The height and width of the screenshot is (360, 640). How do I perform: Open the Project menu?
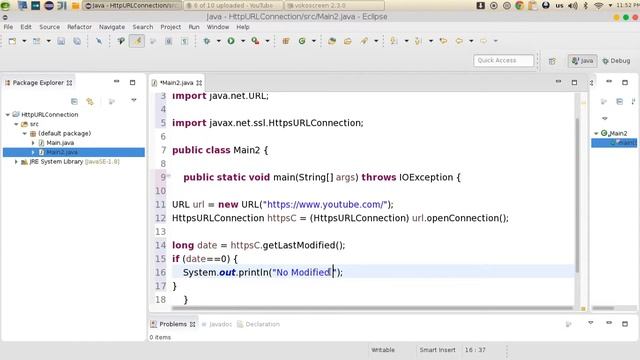171,27
